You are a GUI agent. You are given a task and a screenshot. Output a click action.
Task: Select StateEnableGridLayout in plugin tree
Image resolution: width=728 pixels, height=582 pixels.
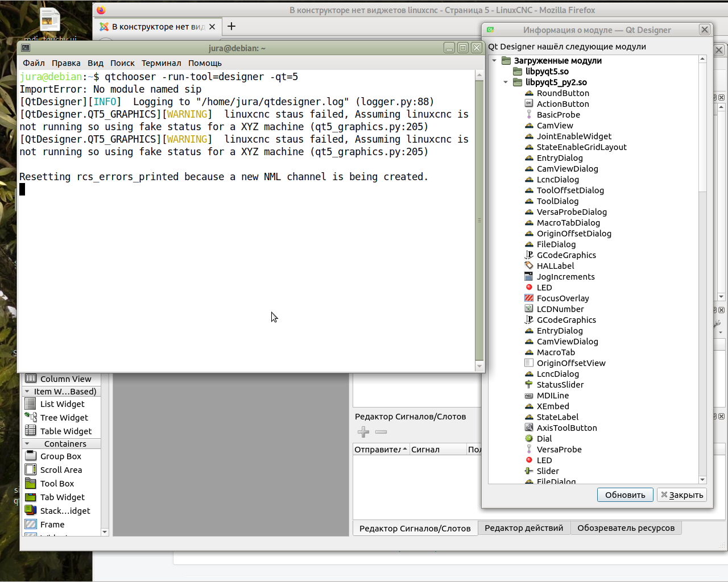581,147
